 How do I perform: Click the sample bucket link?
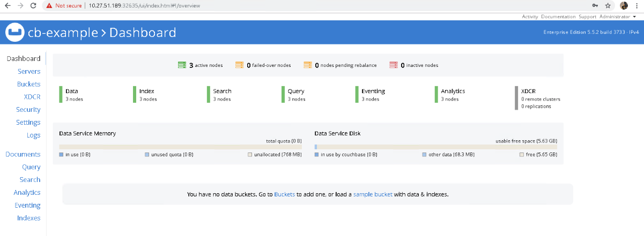pos(373,194)
